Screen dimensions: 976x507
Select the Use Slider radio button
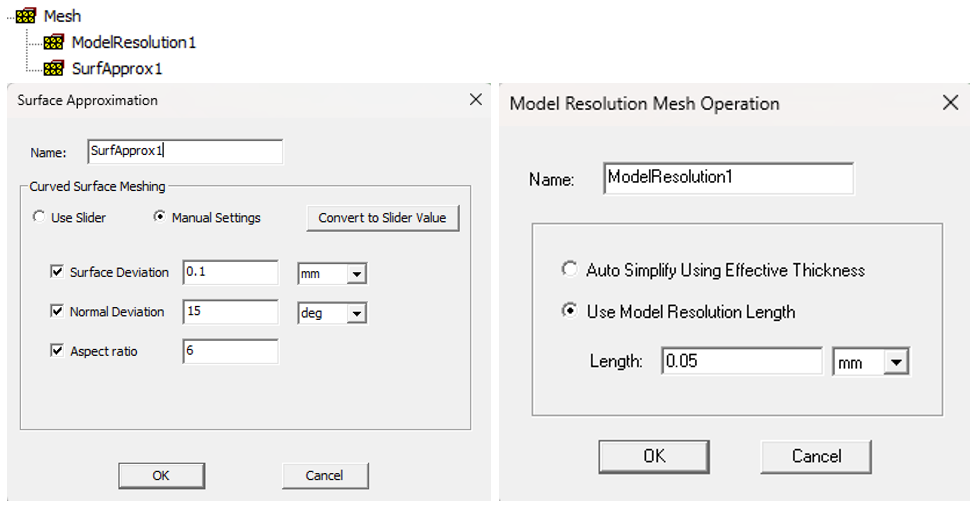39,217
